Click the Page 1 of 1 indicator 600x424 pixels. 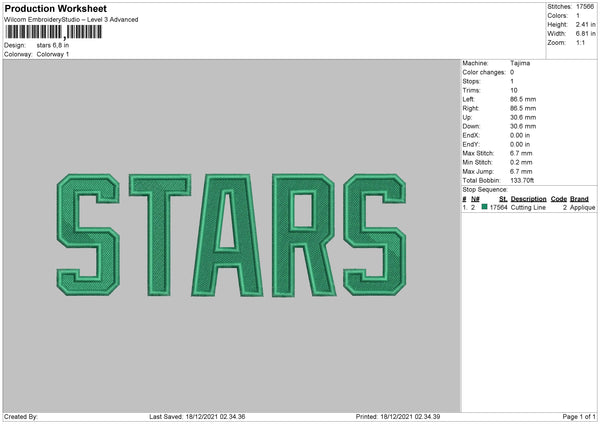pyautogui.click(x=579, y=417)
